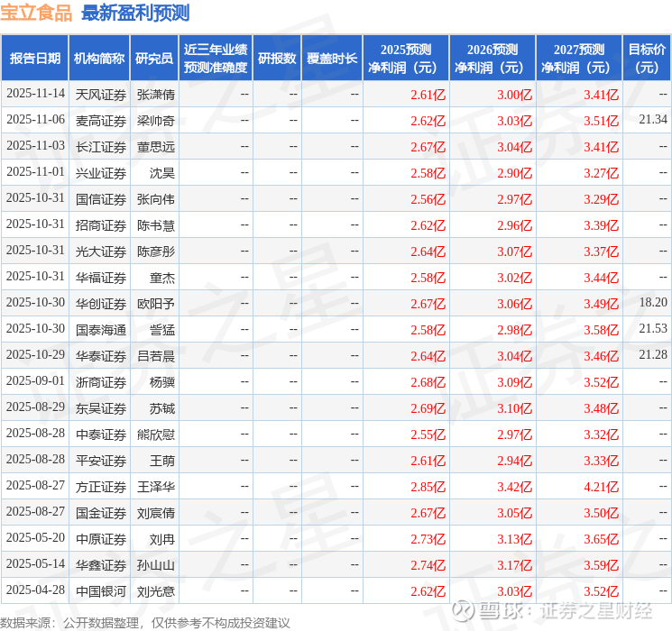Click researcher name 孙山山
672x631 pixels.
(156, 565)
